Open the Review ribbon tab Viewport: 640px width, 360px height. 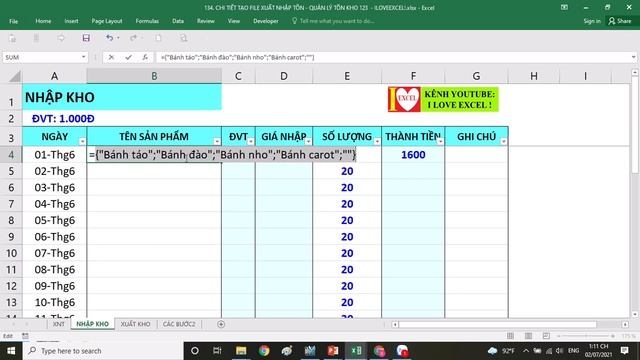tap(206, 21)
